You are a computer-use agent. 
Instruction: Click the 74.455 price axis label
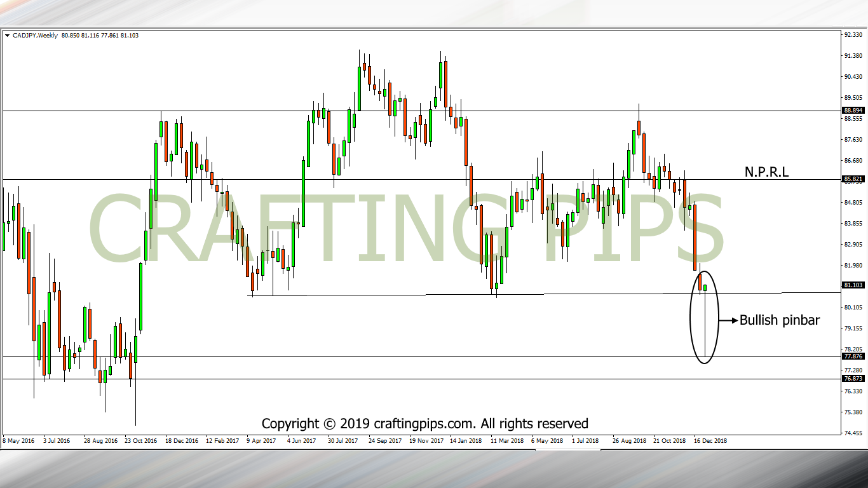click(853, 433)
